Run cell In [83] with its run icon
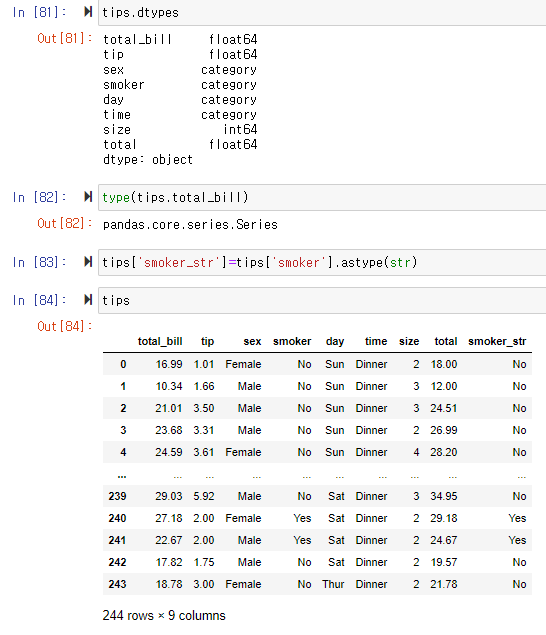The height and width of the screenshot is (635, 546). tap(88, 262)
